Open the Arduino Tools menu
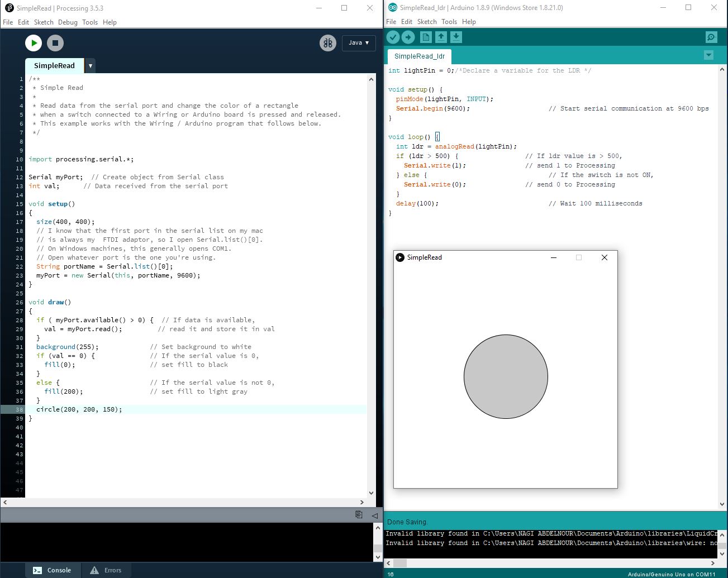 point(449,22)
